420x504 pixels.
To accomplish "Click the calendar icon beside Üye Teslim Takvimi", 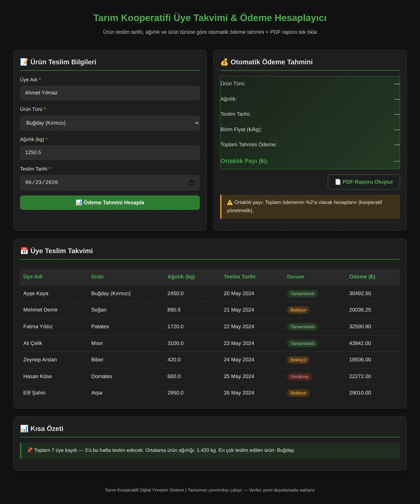I will (x=24, y=251).
